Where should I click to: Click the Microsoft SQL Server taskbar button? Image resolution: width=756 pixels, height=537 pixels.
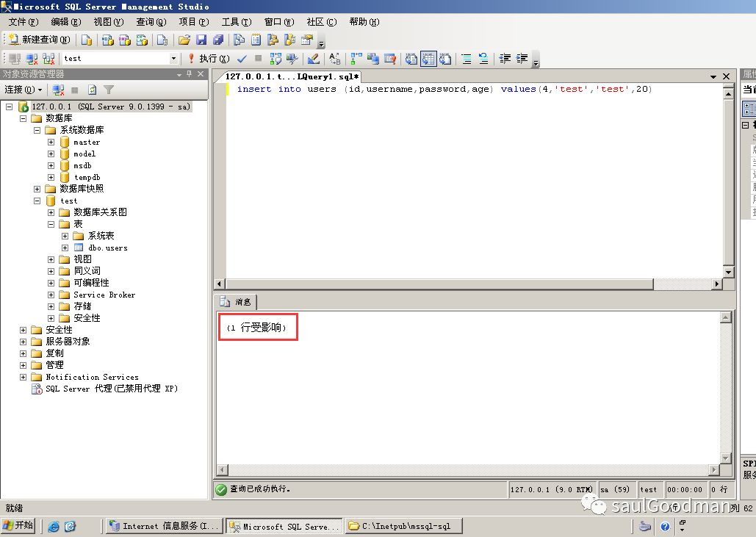coord(284,527)
